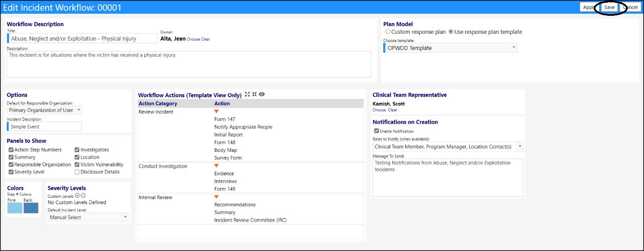The width and height of the screenshot is (644, 251).
Task: Select the Recommendations action
Action: pyautogui.click(x=235, y=205)
